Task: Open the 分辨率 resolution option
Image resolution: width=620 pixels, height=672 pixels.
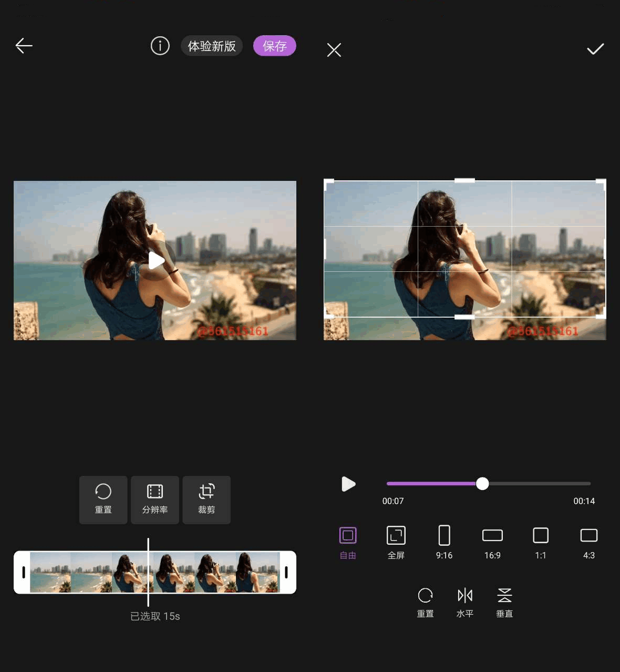Action: point(155,500)
